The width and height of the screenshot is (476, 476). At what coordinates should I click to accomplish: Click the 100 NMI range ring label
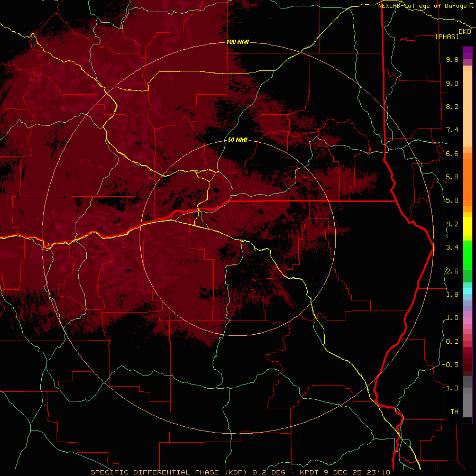(x=237, y=42)
